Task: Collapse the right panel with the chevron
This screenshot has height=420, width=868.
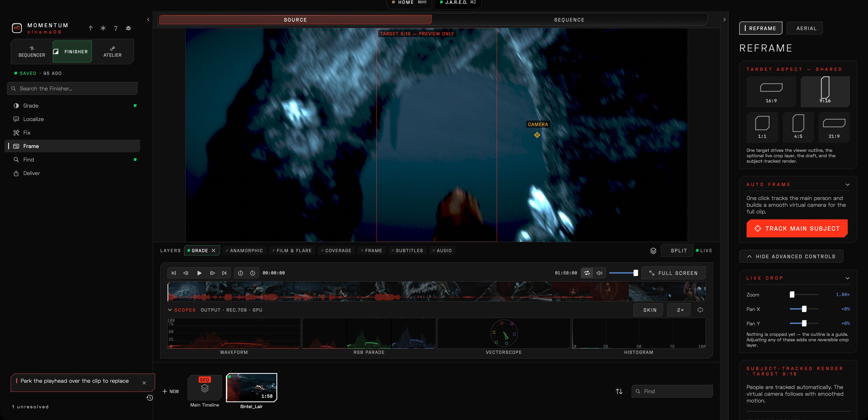Action: (724, 20)
